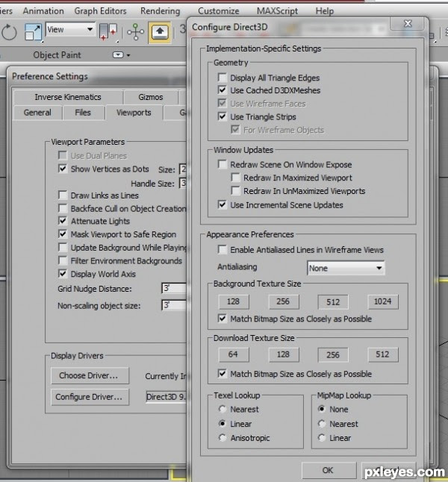Click the Object Paint ribbon options icon

[x=118, y=55]
